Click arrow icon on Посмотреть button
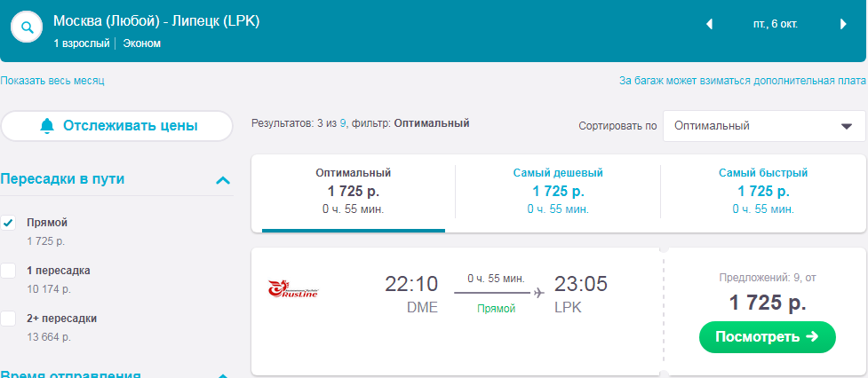 point(810,336)
